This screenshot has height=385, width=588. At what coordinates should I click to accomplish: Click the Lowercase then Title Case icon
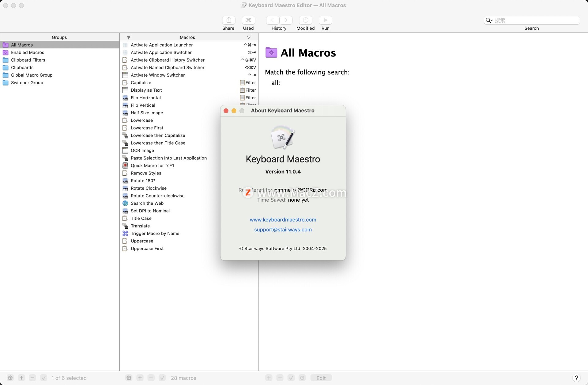pyautogui.click(x=125, y=143)
